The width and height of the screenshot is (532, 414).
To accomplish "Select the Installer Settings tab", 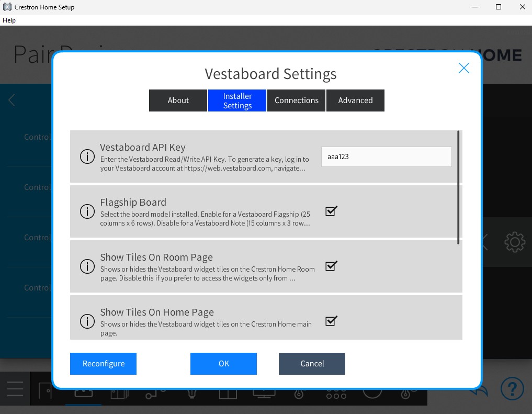I will [x=237, y=100].
